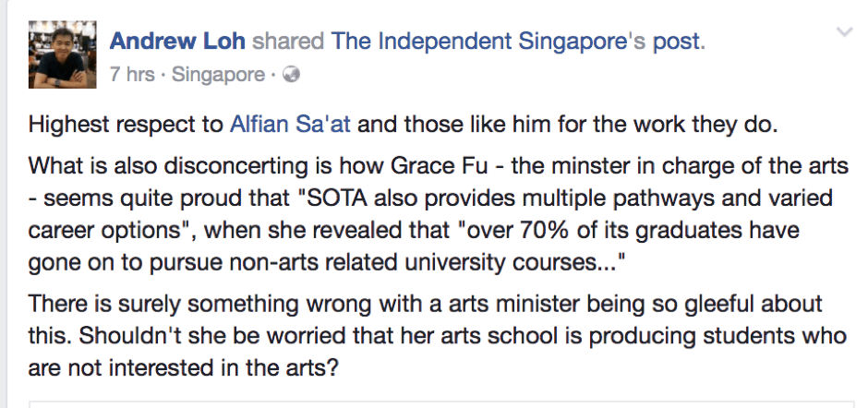Open Andrew Loh's profile picture
The image size is (868, 408).
point(60,55)
